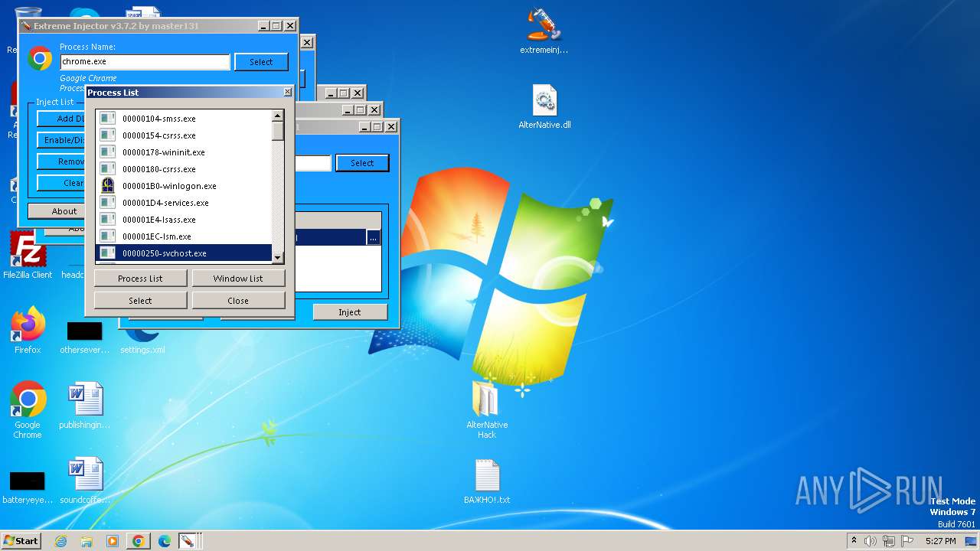Click the Process List button in dialog
980x551 pixels.
point(140,279)
